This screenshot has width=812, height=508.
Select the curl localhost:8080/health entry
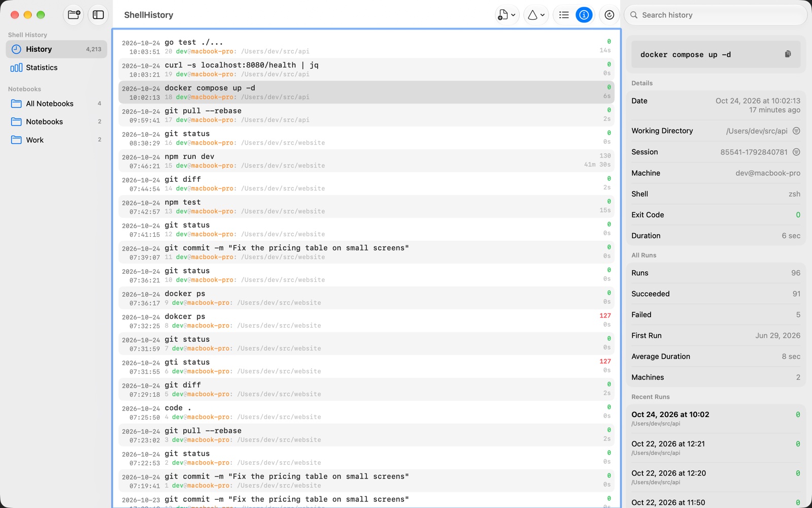point(366,70)
